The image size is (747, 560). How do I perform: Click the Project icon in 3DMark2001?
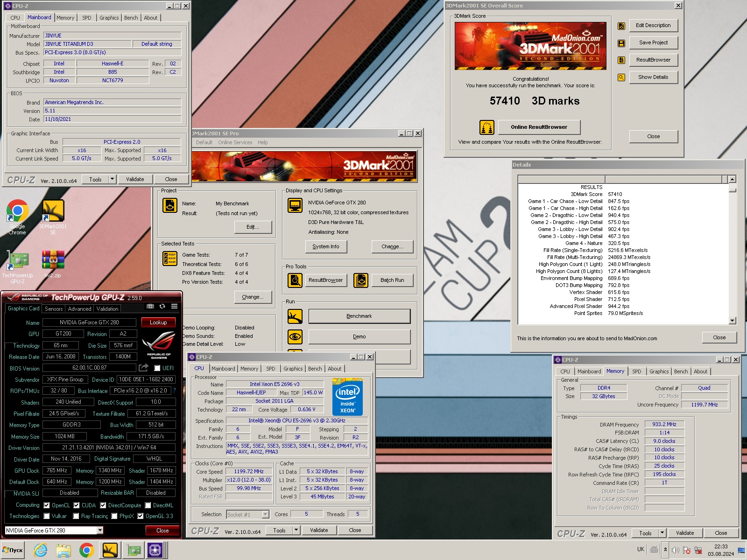[169, 205]
